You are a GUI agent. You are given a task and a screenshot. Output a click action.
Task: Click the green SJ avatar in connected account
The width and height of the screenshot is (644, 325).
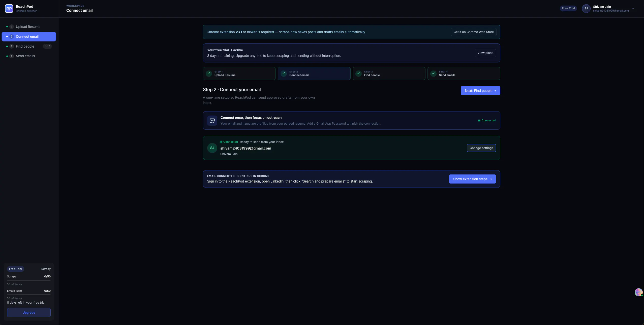[x=212, y=148]
